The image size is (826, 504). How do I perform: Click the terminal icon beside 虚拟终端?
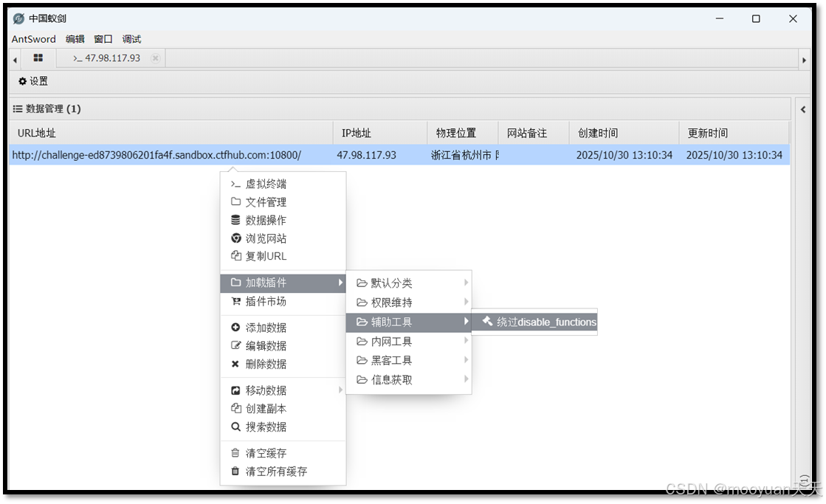[x=235, y=184]
